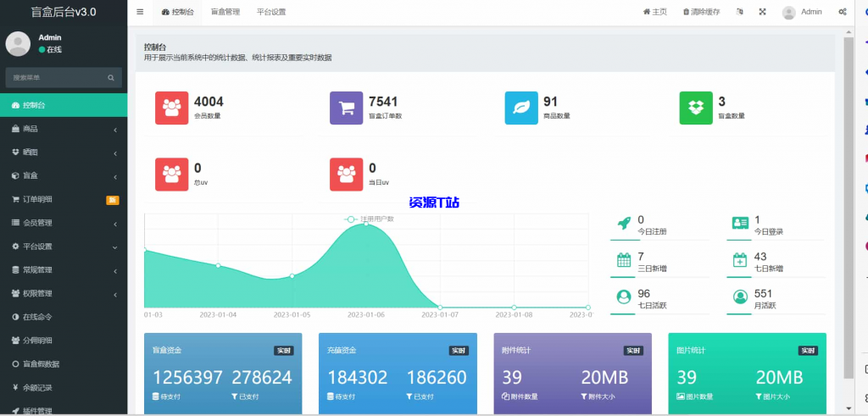
Task: Click the cube icon beside 盲盒
Action: (15, 176)
